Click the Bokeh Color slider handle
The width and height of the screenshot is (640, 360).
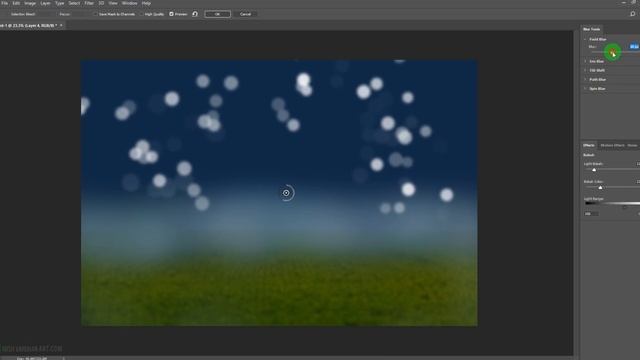[600, 188]
